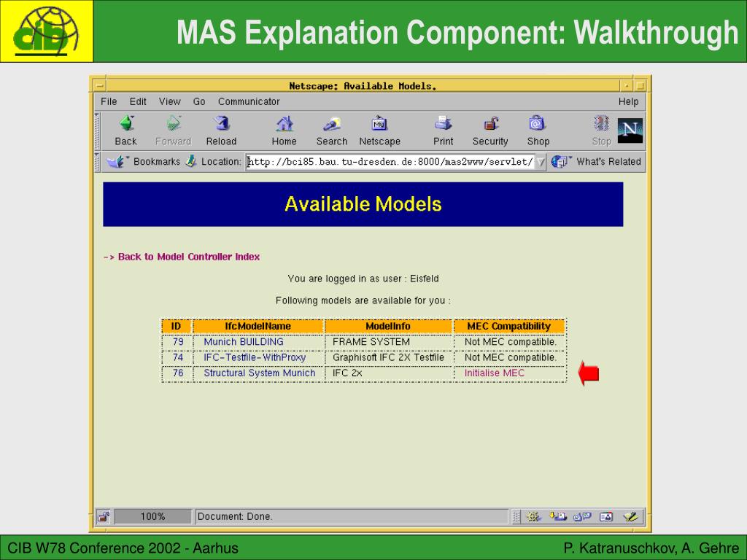Reload the page with the Reload icon
This screenshot has height=560, width=747.
[222, 124]
